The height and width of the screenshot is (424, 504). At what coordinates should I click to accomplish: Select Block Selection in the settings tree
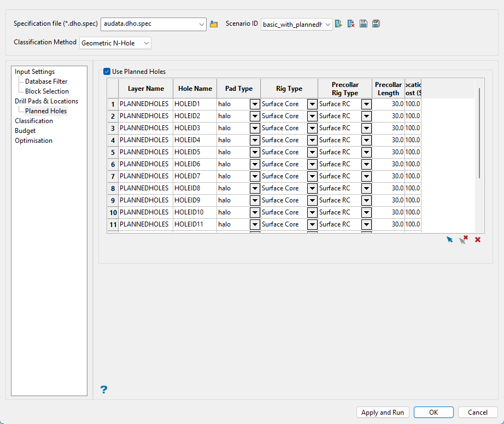point(47,91)
